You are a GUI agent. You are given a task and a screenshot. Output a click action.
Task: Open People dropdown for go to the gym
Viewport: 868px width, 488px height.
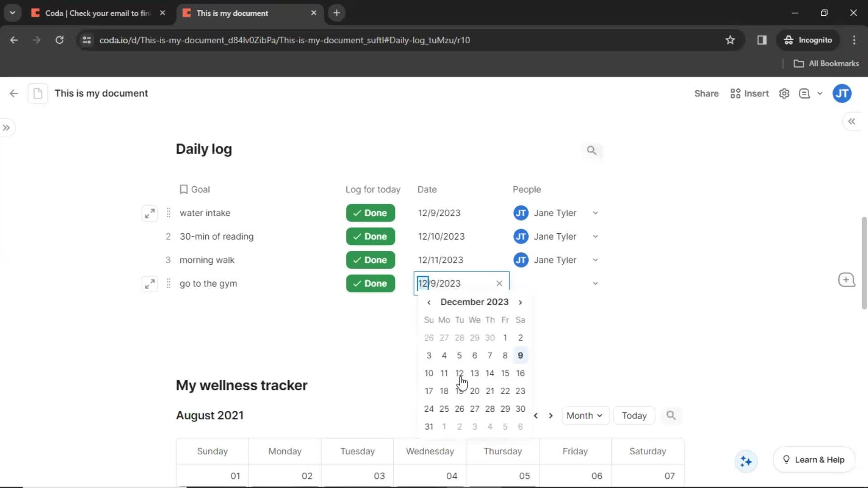[x=595, y=283]
